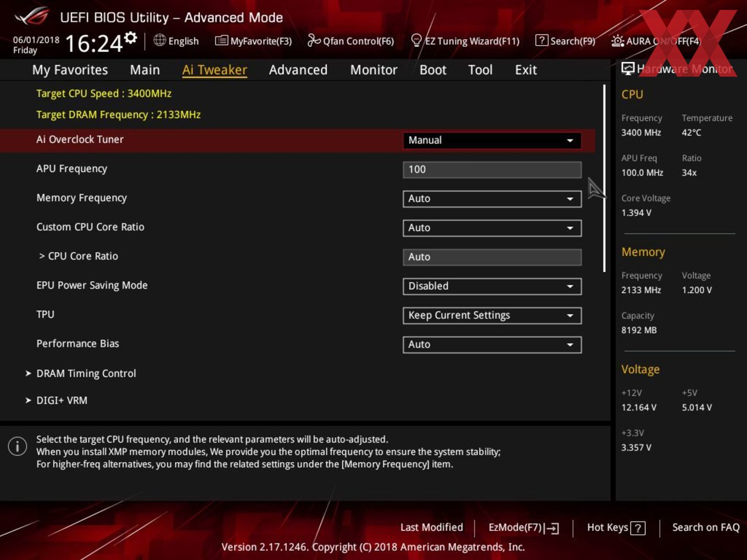This screenshot has width=747, height=560.
Task: Click the +12V reading 12.164 V
Action: [x=639, y=407]
